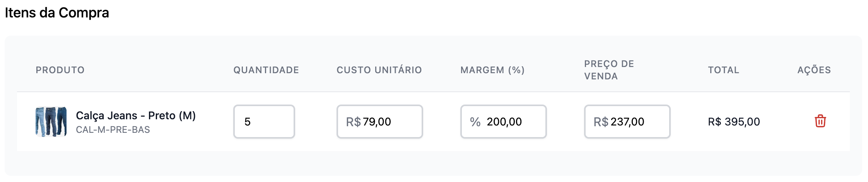Click the Calça Jeans product thumbnail
This screenshot has width=868, height=182.
[51, 122]
